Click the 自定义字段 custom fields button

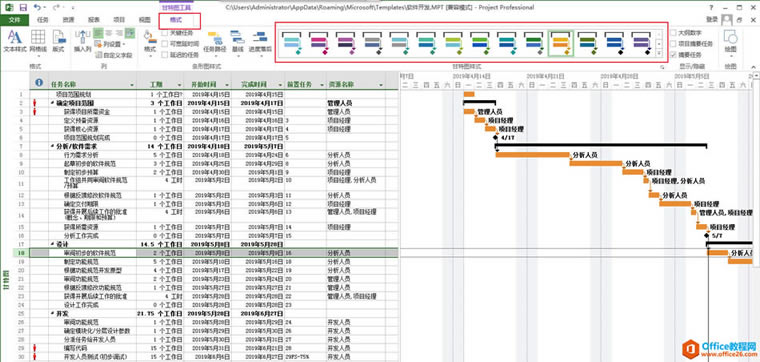(114, 55)
